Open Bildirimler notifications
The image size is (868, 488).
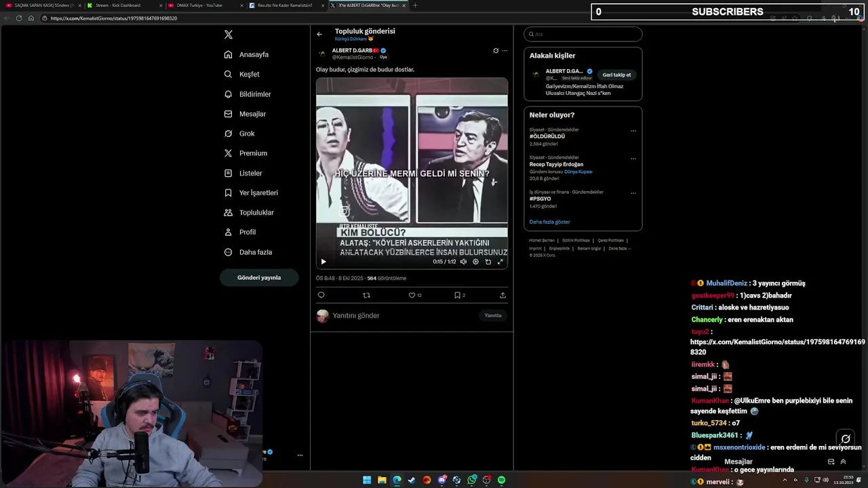click(x=248, y=94)
